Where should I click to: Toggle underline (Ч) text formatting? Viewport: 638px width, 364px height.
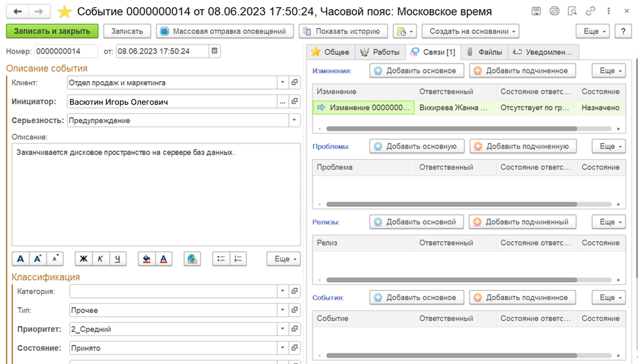118,259
